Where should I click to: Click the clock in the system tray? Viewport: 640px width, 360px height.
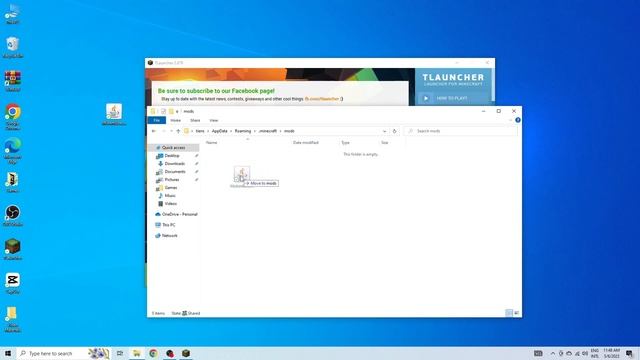click(611, 353)
